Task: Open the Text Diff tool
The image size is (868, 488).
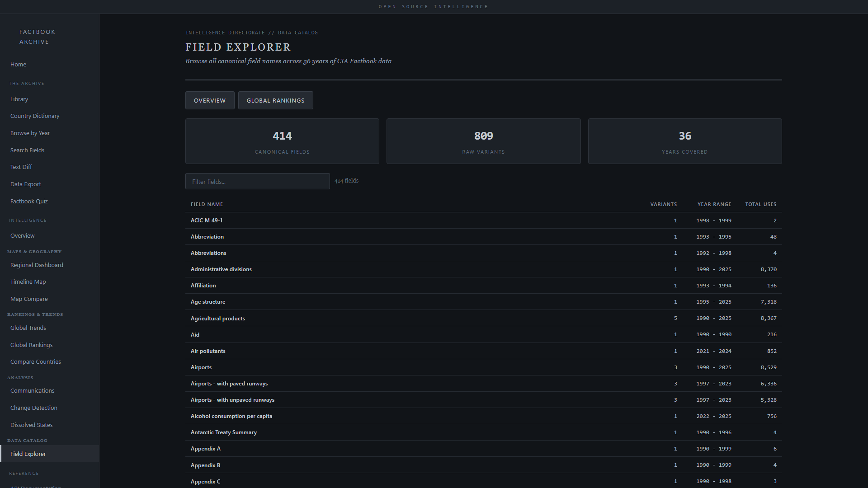Action: coord(21,167)
